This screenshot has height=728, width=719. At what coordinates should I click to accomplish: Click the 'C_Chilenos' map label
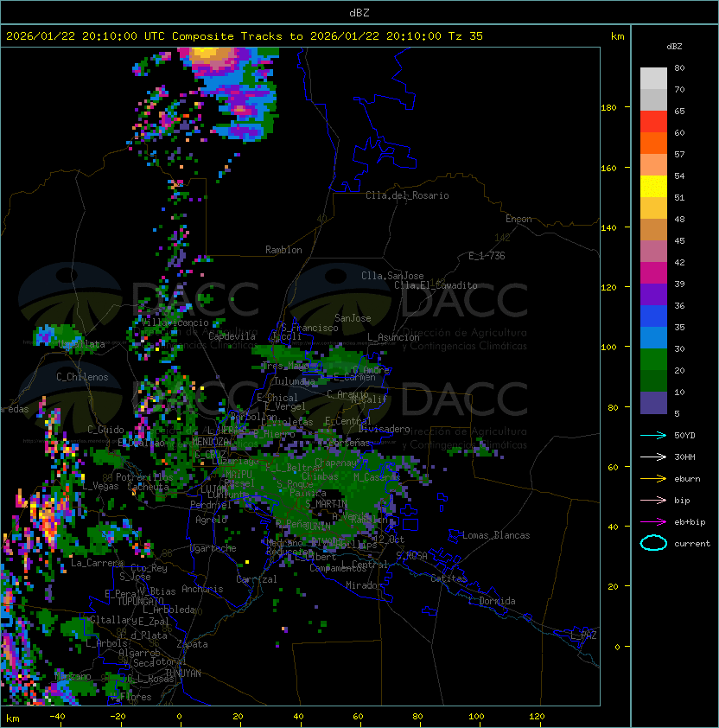[x=82, y=377]
